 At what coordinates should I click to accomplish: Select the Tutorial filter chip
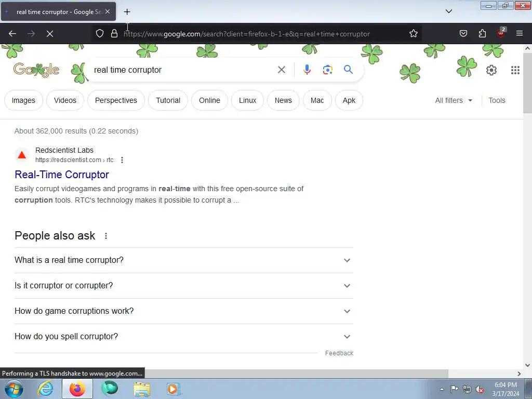tap(168, 100)
